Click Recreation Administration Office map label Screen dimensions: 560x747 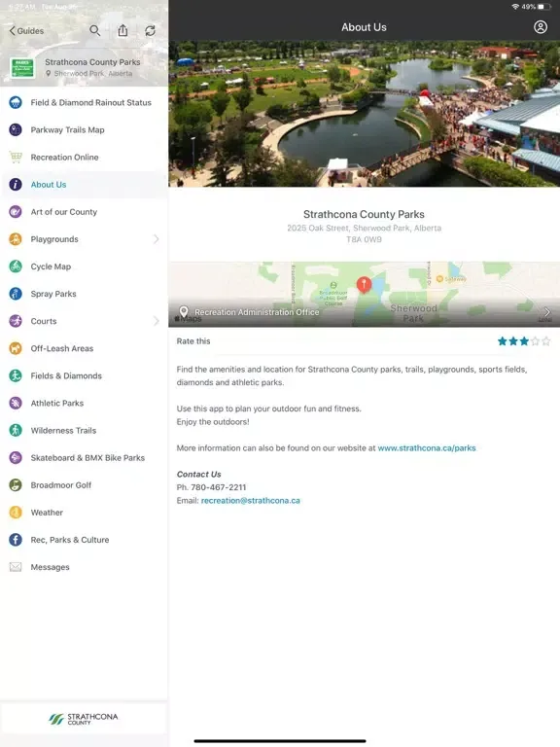257,312
